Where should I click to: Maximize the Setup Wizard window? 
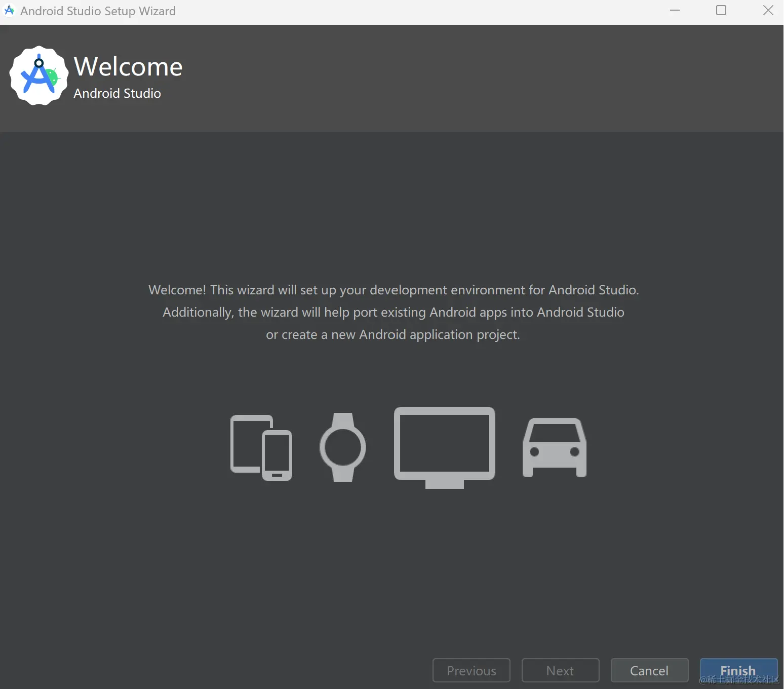point(721,11)
